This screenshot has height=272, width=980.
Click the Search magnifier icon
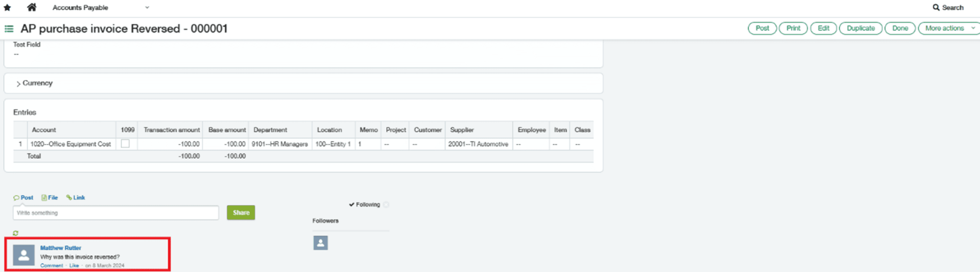[936, 8]
